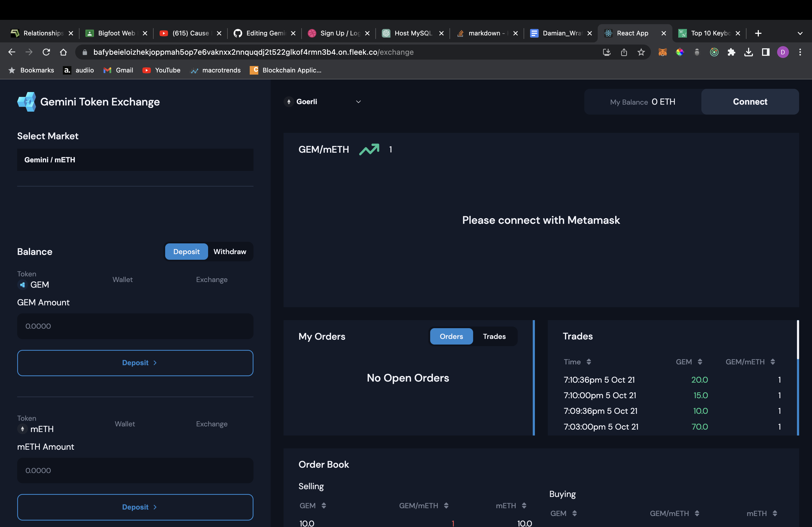
Task: Switch the Balance panel to Withdraw
Action: coord(229,252)
